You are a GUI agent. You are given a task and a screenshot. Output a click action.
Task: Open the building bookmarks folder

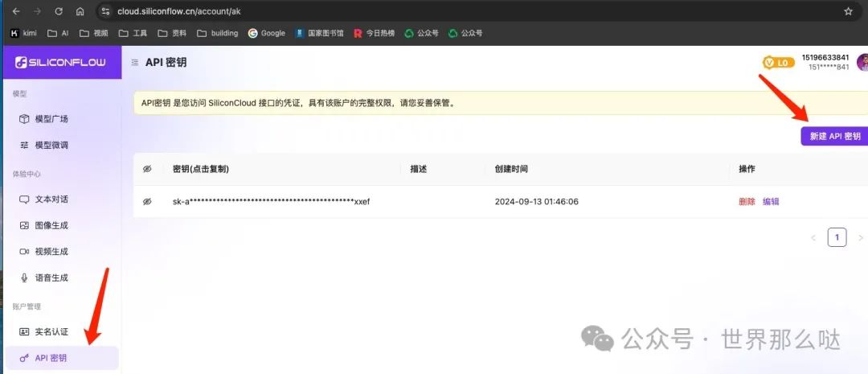[x=217, y=33]
